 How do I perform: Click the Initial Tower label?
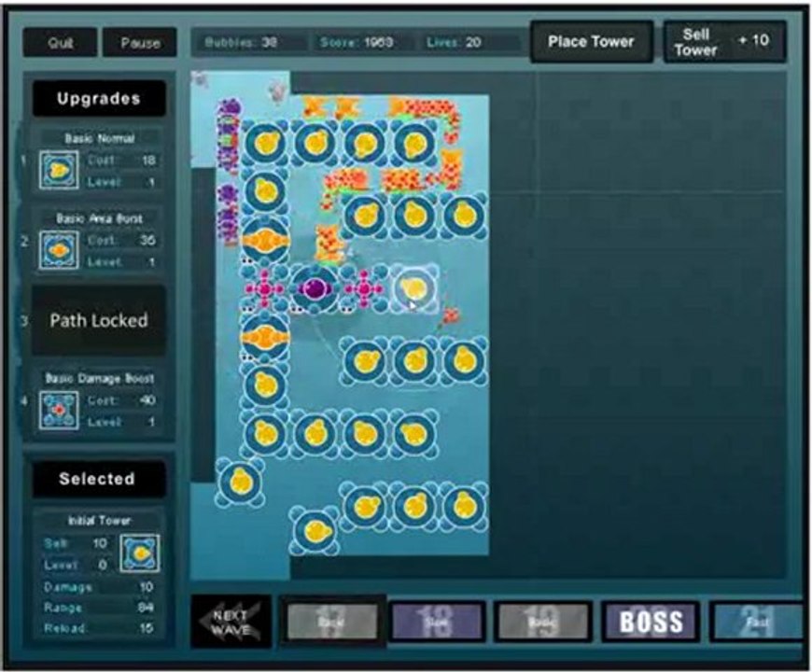point(99,520)
